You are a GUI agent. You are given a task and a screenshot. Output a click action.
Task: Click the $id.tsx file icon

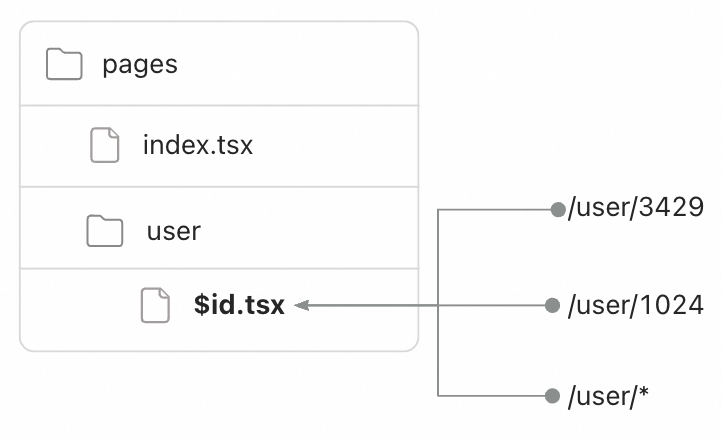click(154, 305)
